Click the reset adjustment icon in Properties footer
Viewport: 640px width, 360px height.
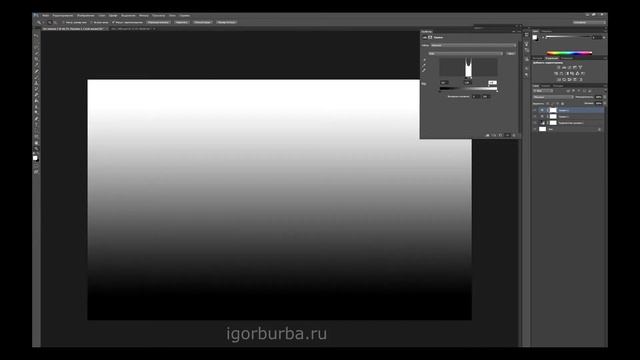pyautogui.click(x=500, y=135)
